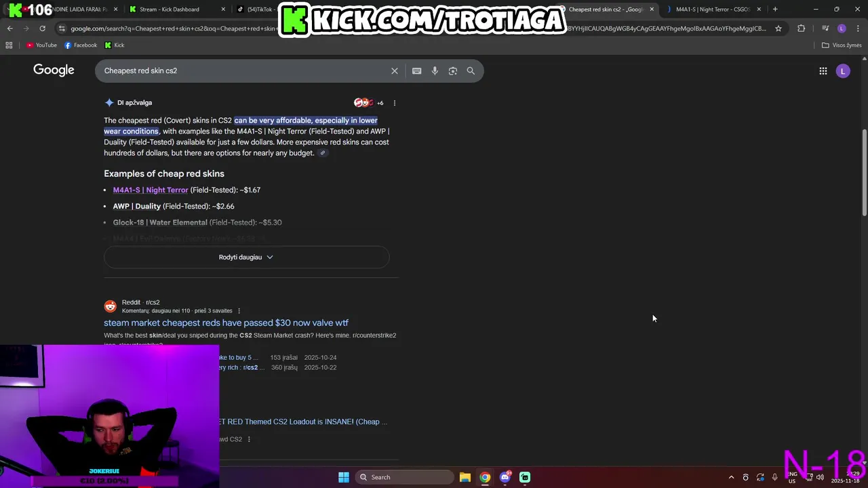Click 'DI apžvalga' overview label
The image size is (868, 488).
tap(134, 103)
